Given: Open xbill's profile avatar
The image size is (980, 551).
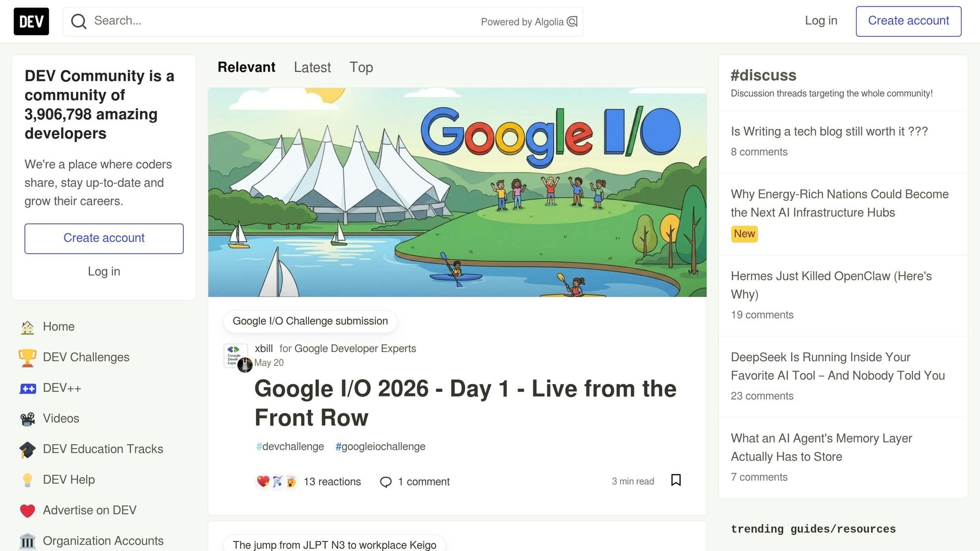Looking at the screenshot, I should point(245,365).
